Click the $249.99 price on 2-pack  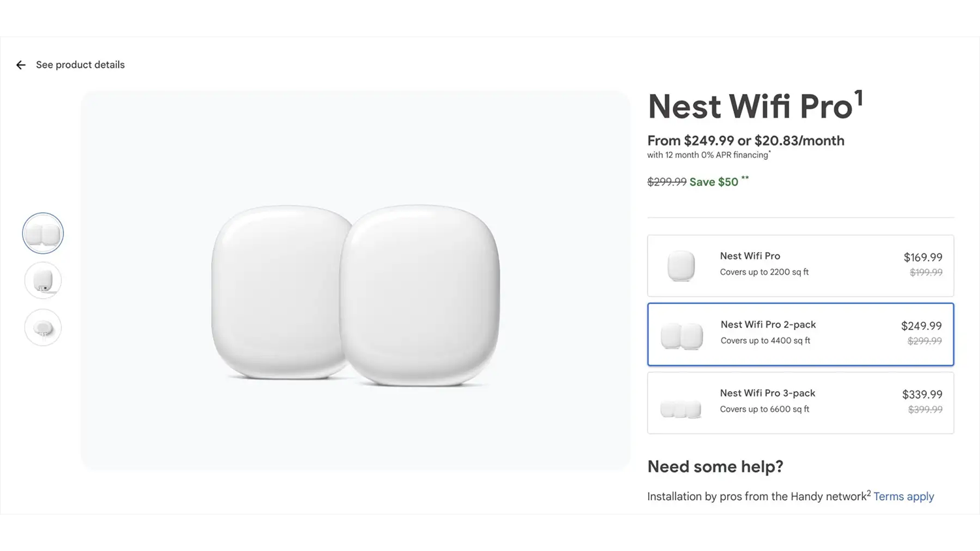[x=921, y=326]
